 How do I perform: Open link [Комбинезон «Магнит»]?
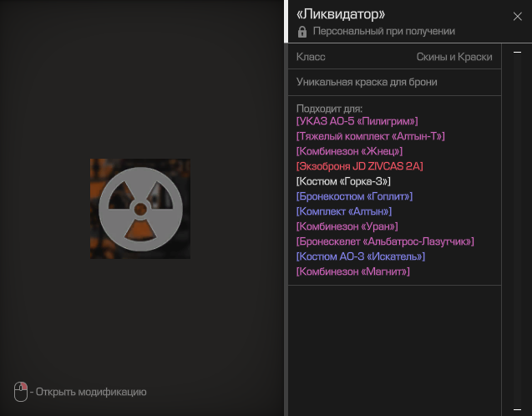[352, 271]
